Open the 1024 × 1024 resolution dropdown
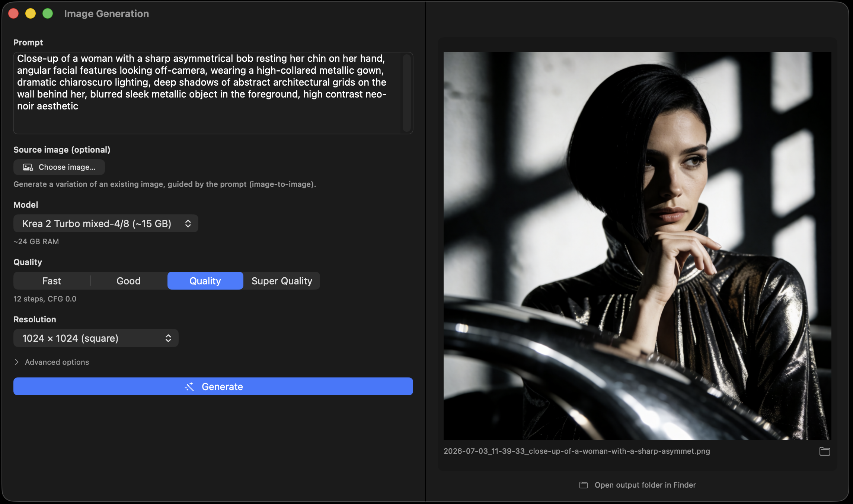 96,338
